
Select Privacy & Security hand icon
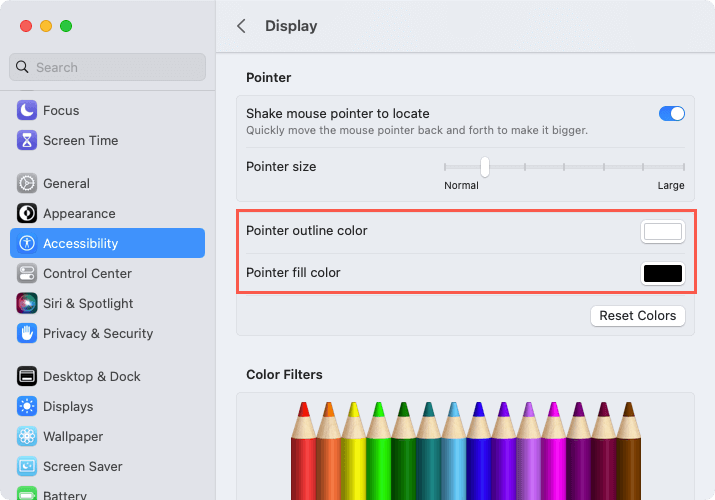[27, 333]
